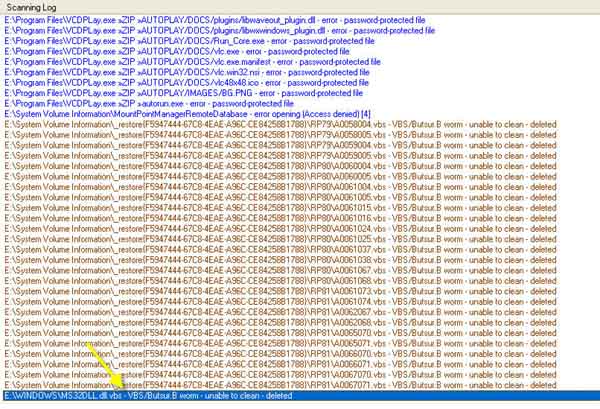Select the RP79\A0059004.vbs worm log row
Screen dimensions: 600x409
point(280,145)
